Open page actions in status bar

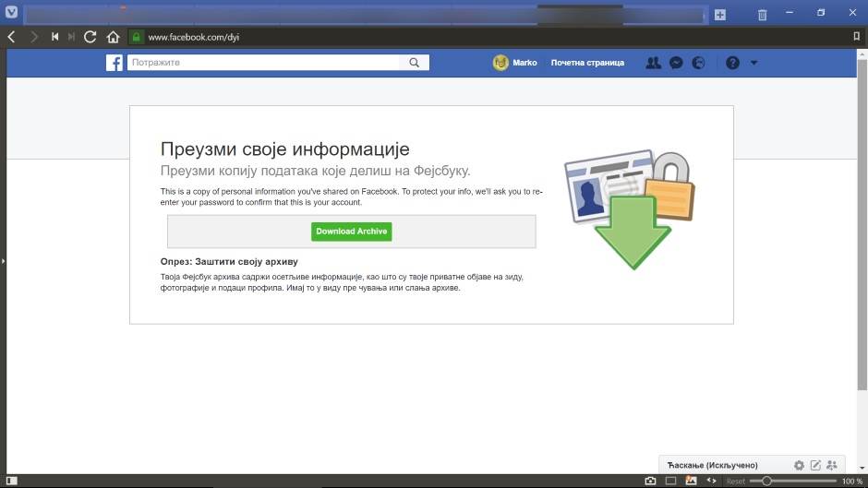coord(711,481)
